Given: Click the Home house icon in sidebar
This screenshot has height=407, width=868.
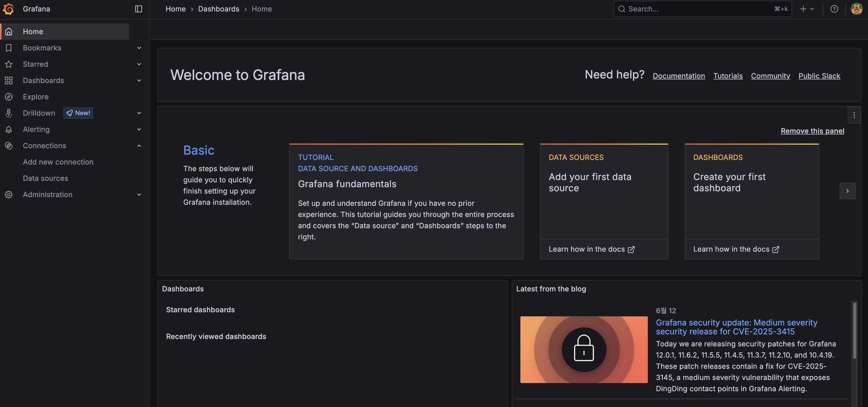Looking at the screenshot, I should pos(9,32).
